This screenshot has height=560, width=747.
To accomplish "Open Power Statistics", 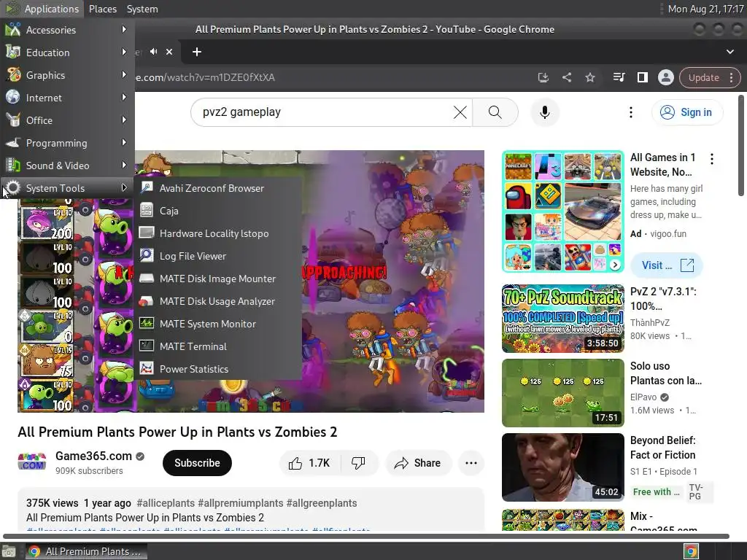I will (218, 369).
